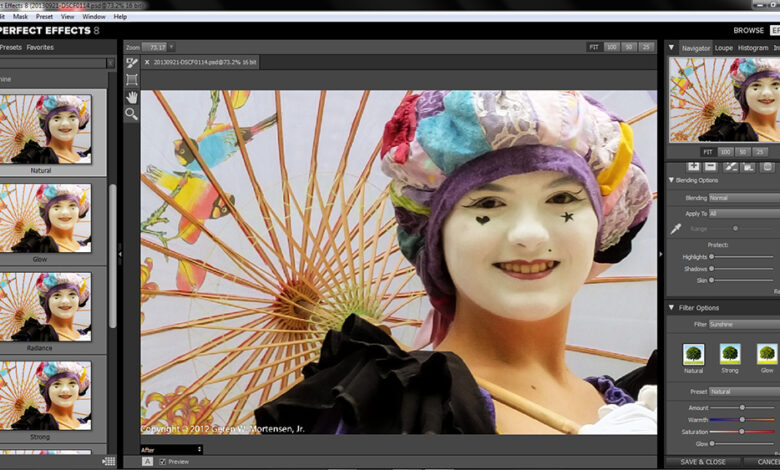Image resolution: width=780 pixels, height=470 pixels.
Task: Collapse the Navigator panel triangle
Action: [671, 48]
